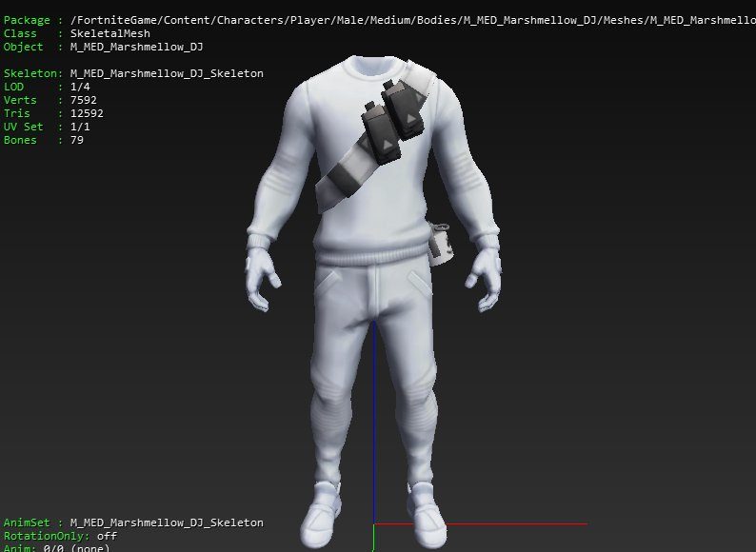756x552 pixels.
Task: Click the red X axis line
Action: tap(481, 523)
